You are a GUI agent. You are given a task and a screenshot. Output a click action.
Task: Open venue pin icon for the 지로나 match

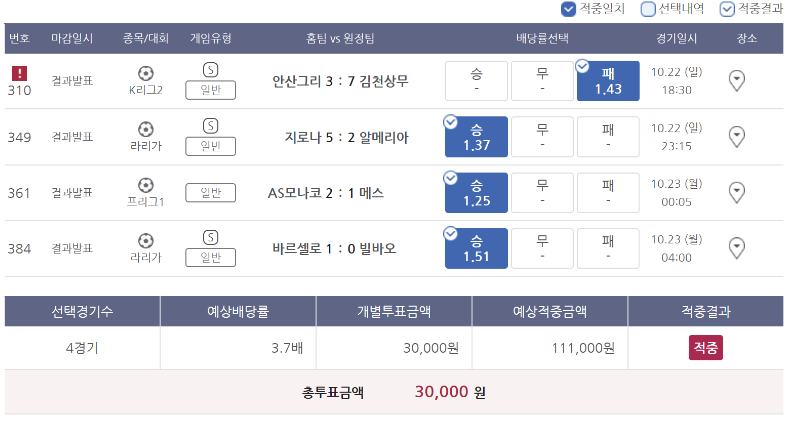(737, 136)
